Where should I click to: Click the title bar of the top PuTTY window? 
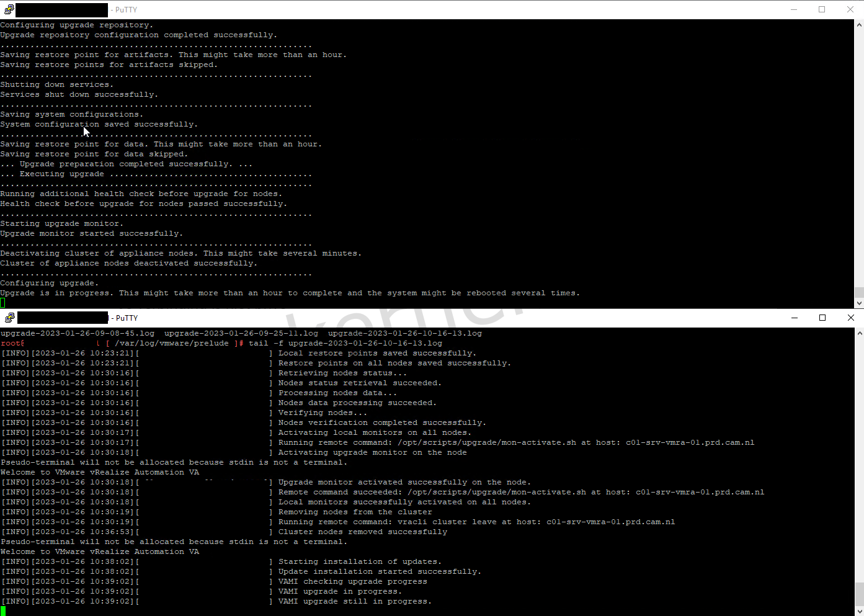click(372, 9)
